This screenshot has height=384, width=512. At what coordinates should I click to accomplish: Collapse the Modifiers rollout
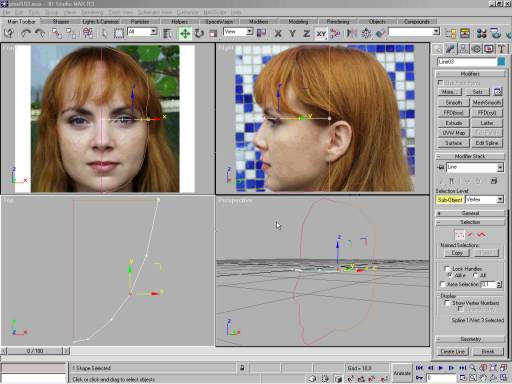470,74
